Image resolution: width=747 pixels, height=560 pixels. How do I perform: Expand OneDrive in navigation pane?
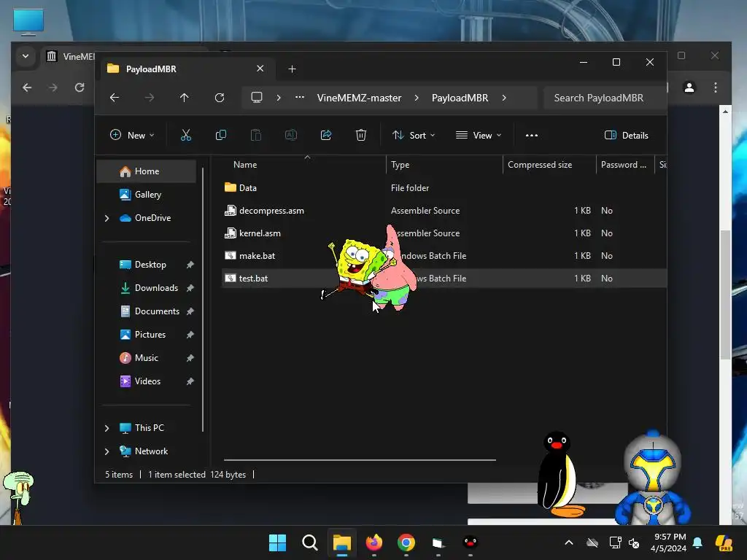tap(107, 218)
